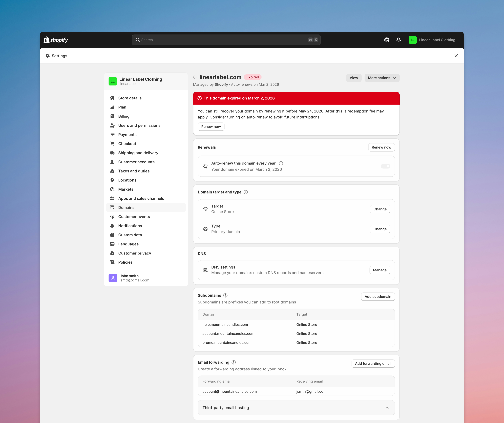Open Notifications settings
This screenshot has width=504, height=423.
point(146,226)
